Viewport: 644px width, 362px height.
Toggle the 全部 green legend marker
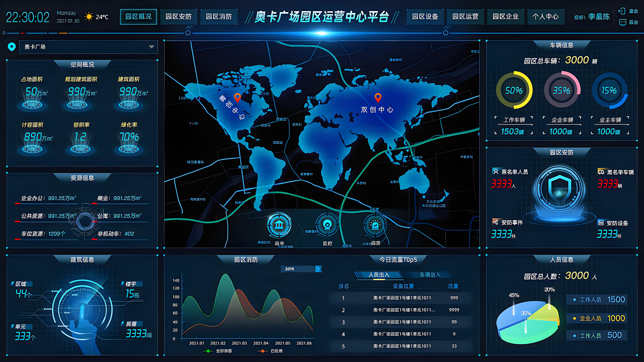pos(208,351)
